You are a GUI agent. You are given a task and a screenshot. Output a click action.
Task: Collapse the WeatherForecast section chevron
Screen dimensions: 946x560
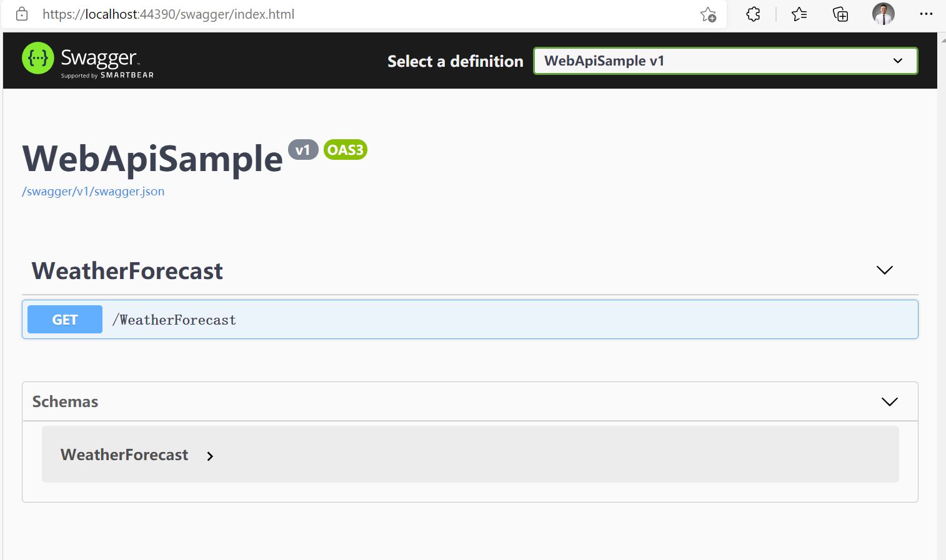[x=885, y=270]
